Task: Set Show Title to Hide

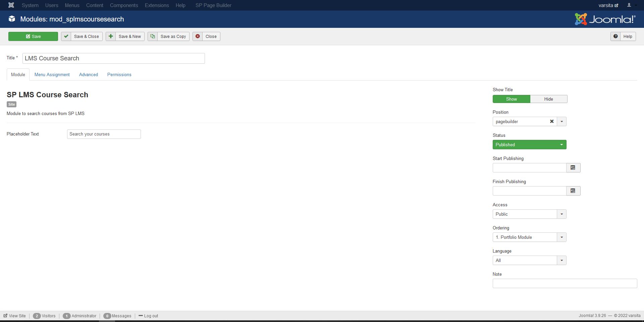Action: pyautogui.click(x=548, y=99)
